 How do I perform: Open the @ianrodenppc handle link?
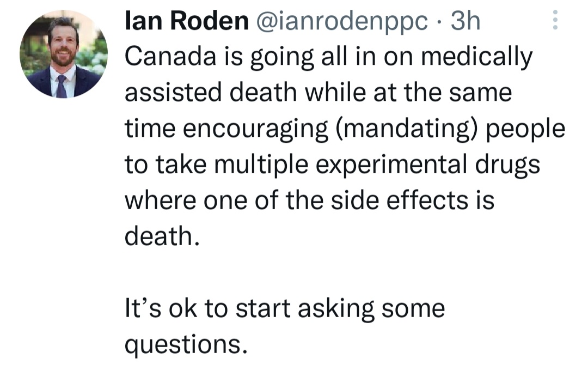341,21
